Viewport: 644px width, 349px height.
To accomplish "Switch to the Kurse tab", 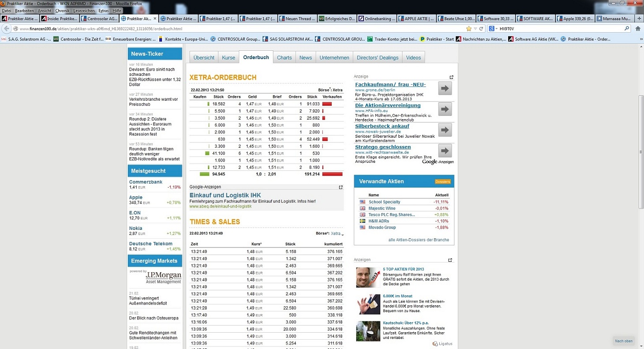I will click(228, 58).
